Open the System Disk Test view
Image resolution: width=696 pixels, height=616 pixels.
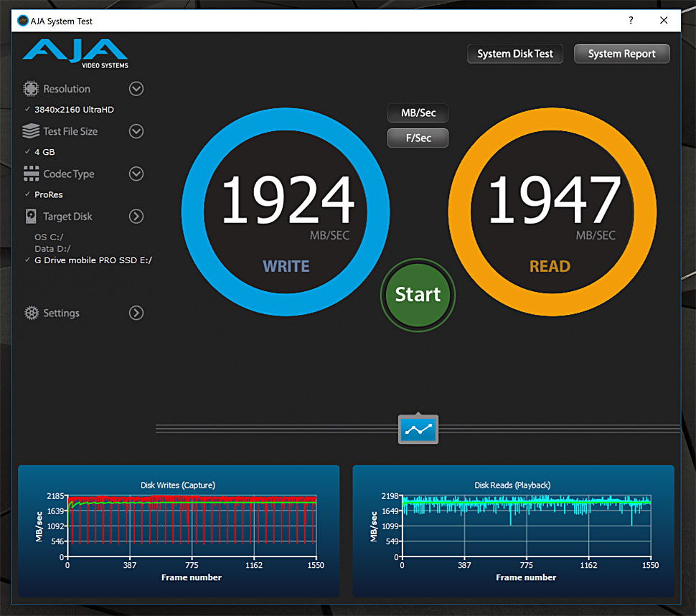(x=515, y=54)
